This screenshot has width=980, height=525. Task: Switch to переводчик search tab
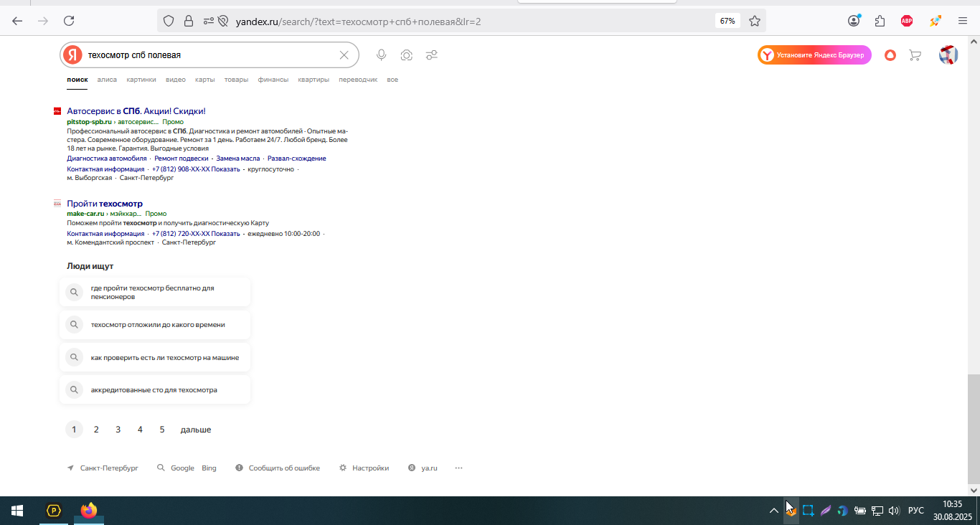pyautogui.click(x=358, y=80)
